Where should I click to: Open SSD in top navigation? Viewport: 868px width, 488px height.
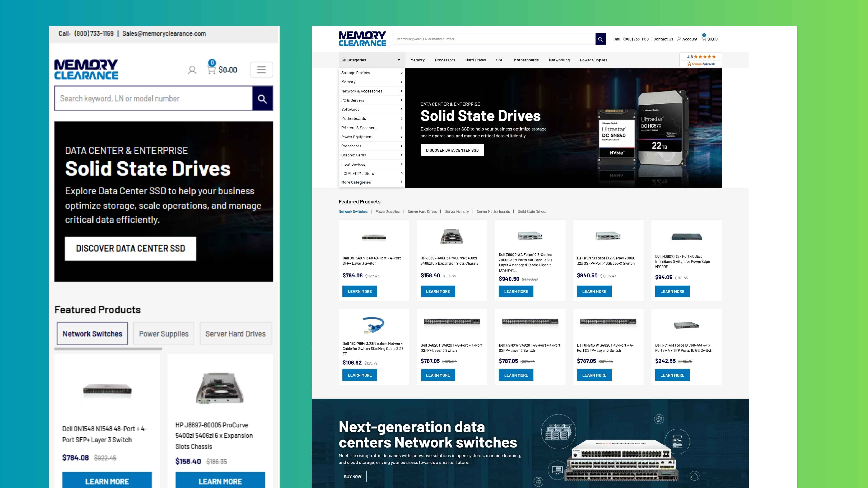coord(500,60)
